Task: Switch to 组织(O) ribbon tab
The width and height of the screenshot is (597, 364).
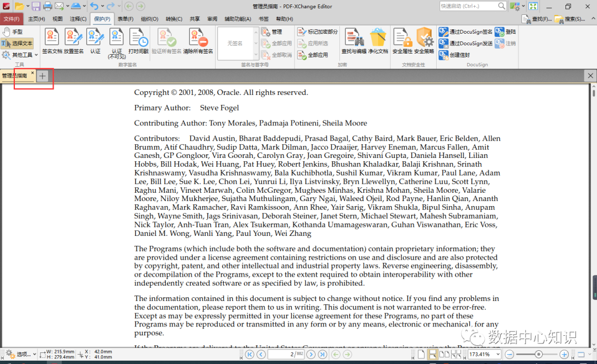Action: click(149, 19)
